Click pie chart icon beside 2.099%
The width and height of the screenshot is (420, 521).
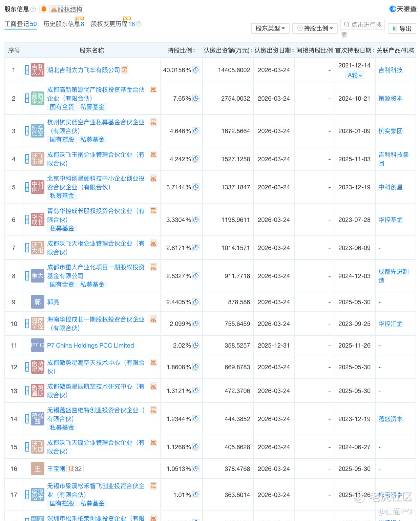pos(196,324)
